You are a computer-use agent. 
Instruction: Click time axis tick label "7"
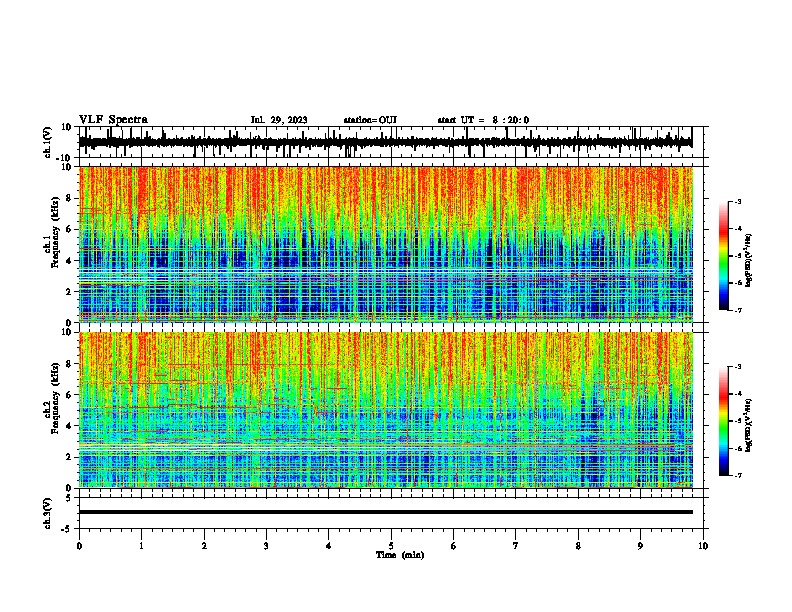click(516, 546)
